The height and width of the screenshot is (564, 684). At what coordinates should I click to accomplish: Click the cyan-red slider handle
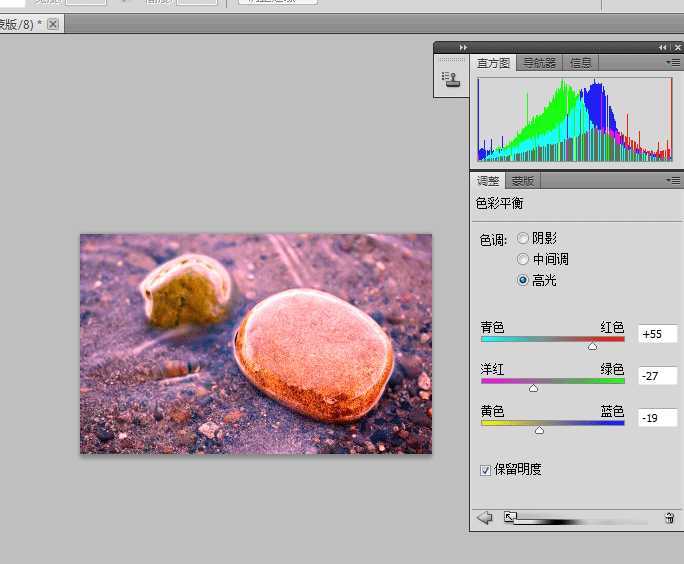point(592,346)
